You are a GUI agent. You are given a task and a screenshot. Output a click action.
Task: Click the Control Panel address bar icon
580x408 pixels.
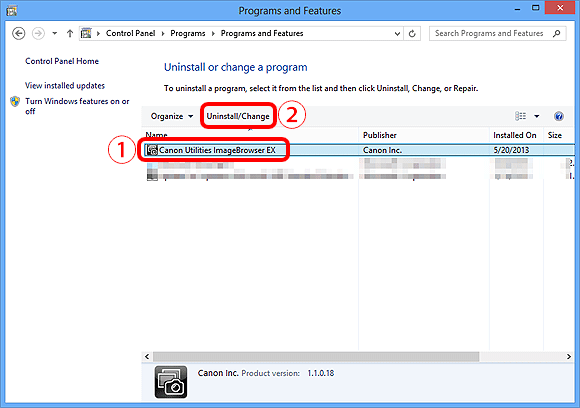click(x=86, y=33)
